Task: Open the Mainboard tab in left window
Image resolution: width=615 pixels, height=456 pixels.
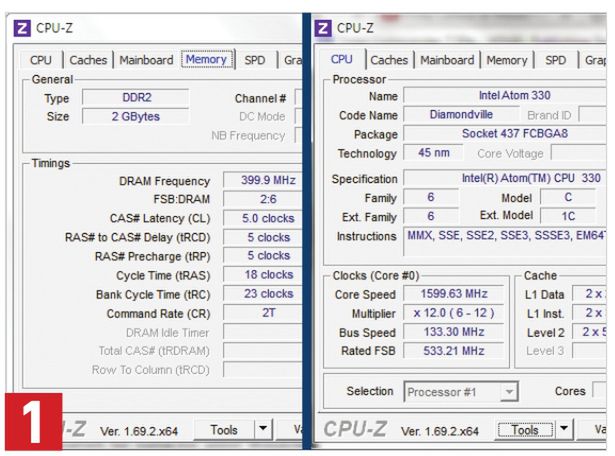Action: tap(146, 60)
